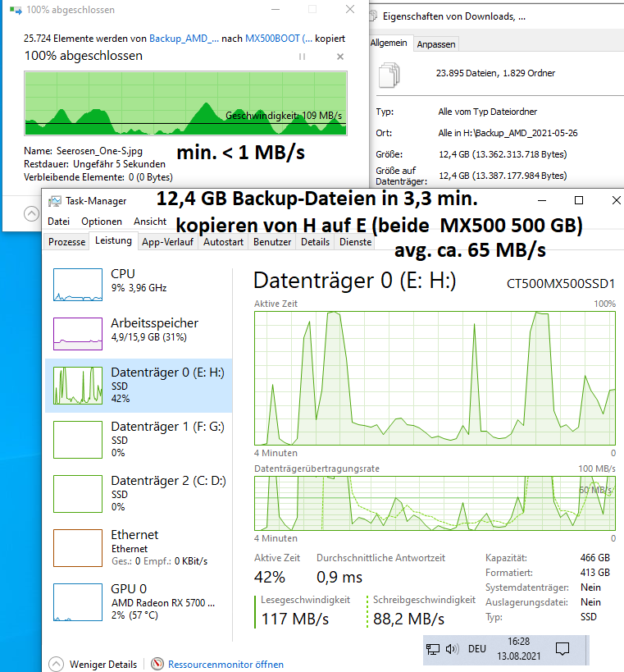Switch to Anpassen tab in properties window
This screenshot has height=672, width=624.
(x=436, y=44)
